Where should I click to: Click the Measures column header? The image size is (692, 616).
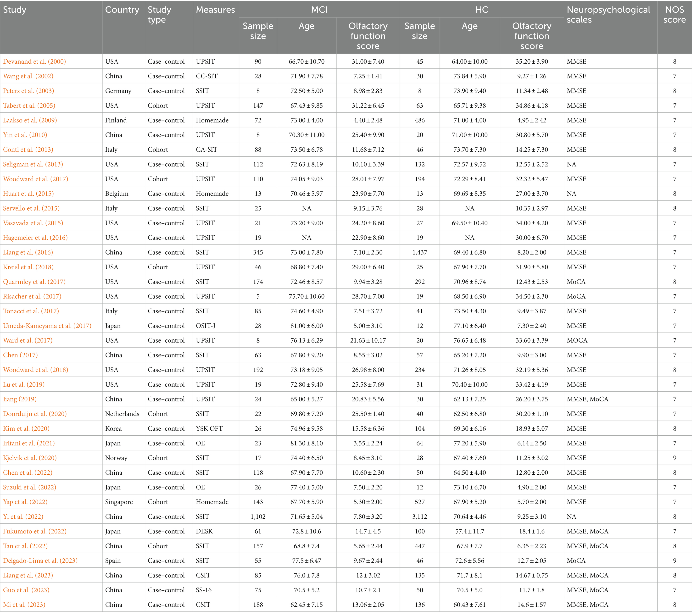coord(215,10)
